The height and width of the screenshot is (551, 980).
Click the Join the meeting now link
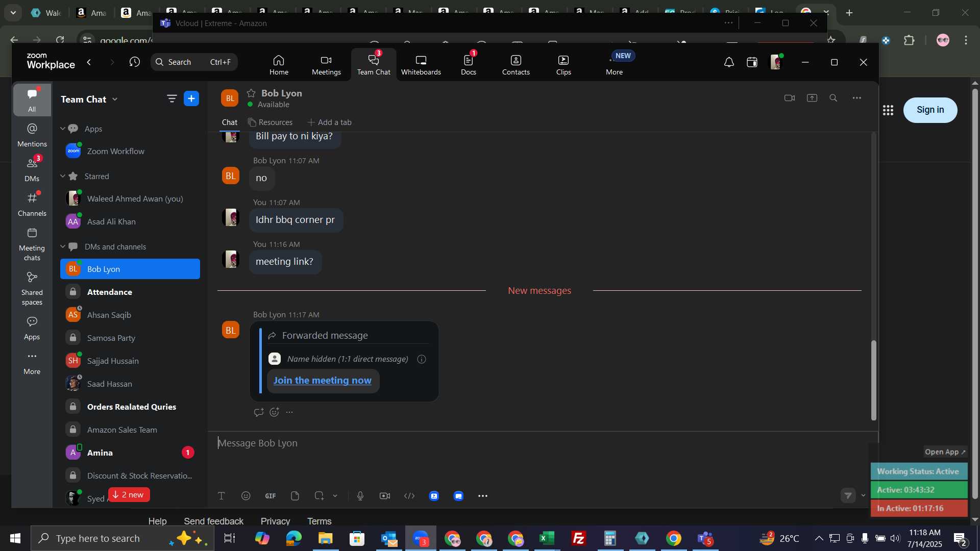point(323,381)
